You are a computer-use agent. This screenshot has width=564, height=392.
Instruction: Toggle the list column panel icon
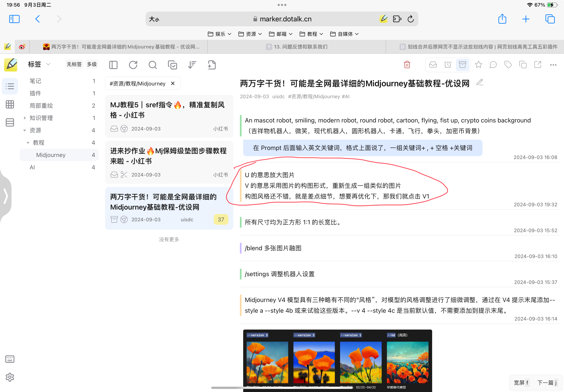coord(113,65)
